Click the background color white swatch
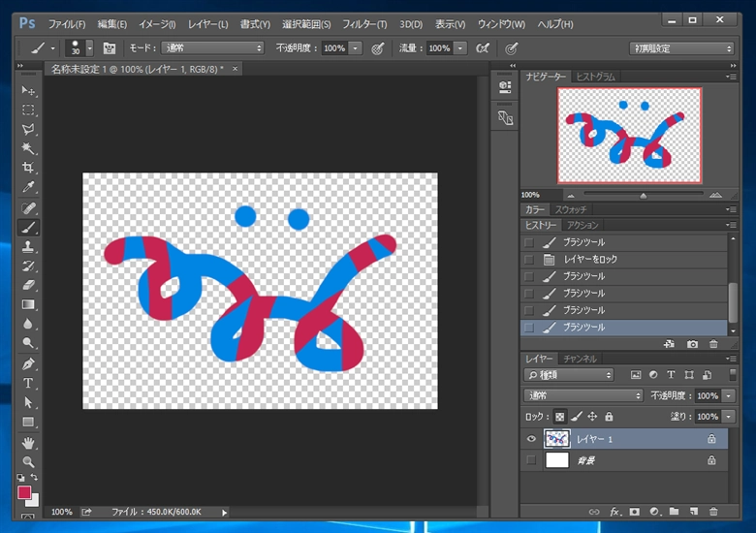 tap(34, 502)
